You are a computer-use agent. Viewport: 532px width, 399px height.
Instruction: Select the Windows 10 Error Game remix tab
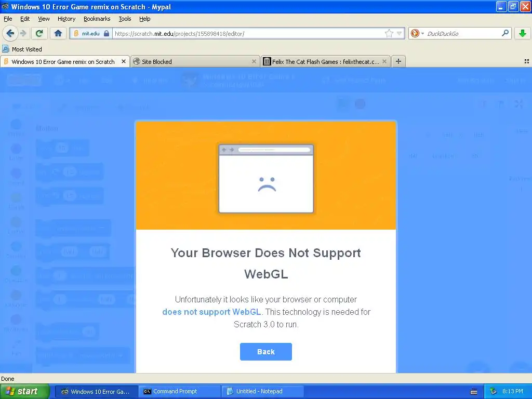point(65,61)
